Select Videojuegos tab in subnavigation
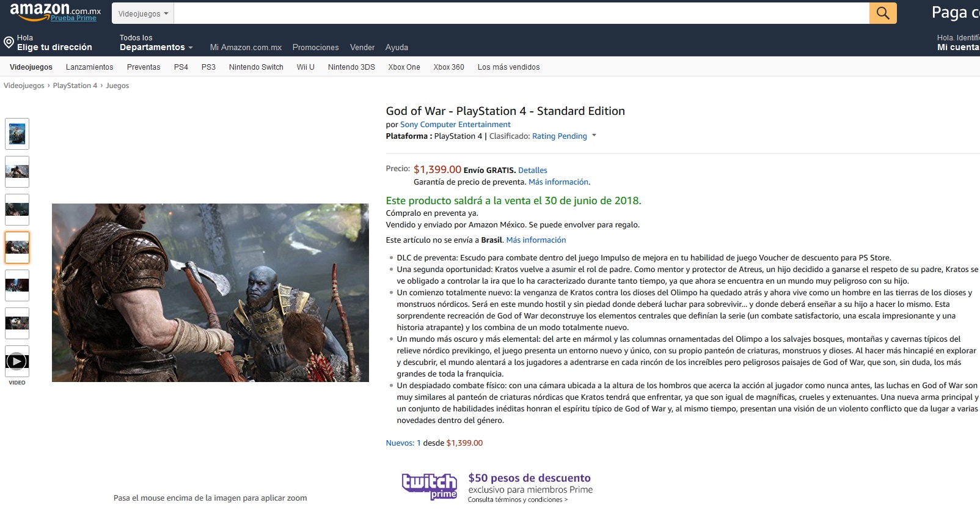 point(31,67)
